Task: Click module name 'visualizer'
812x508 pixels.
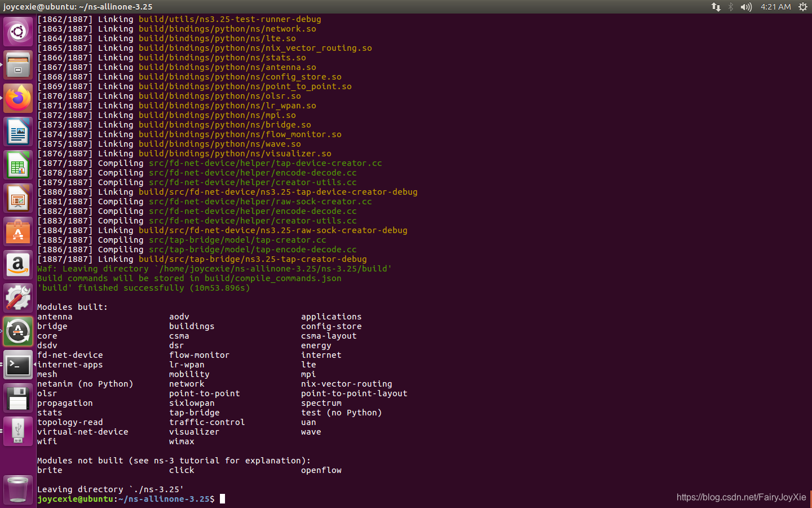Action: (x=195, y=432)
